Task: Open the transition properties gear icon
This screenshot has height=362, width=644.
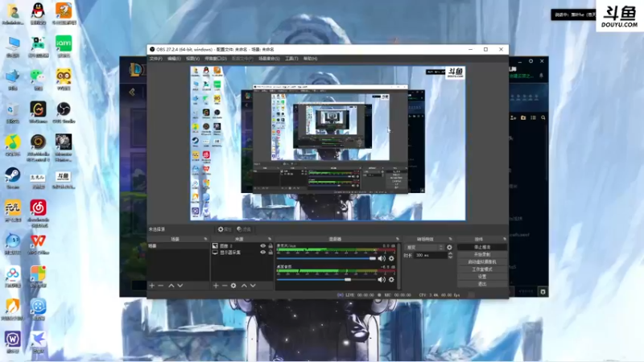Action: 449,248
